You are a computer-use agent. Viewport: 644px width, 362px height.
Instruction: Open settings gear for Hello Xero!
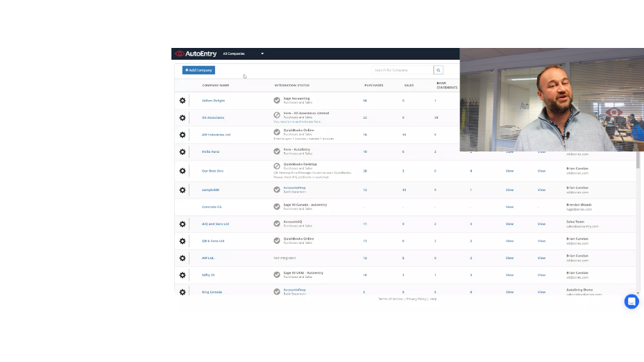pos(183,151)
